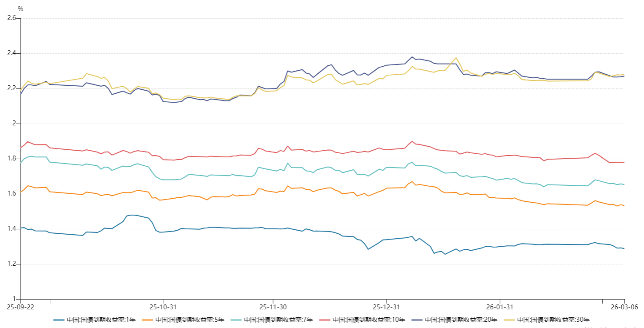Click the % unit label above y-axis
The height and width of the screenshot is (328, 644).
[20, 9]
